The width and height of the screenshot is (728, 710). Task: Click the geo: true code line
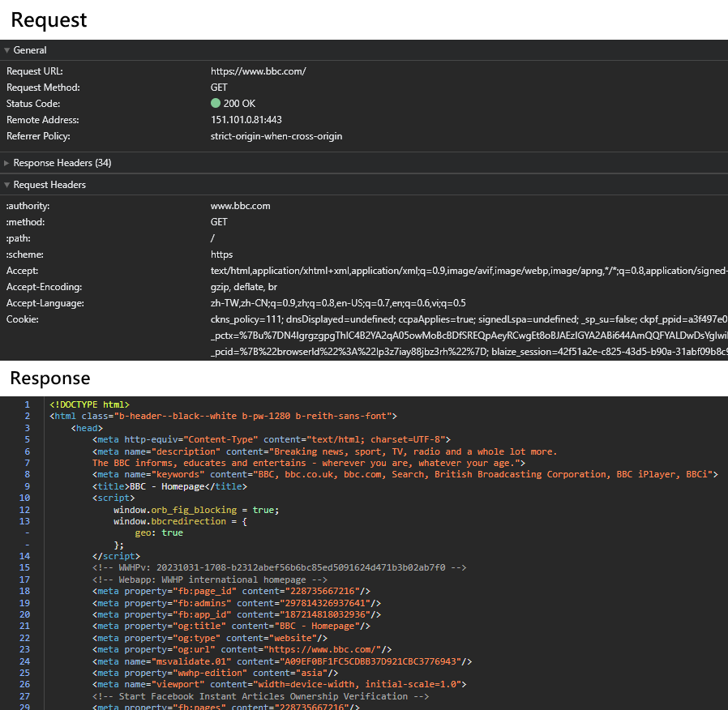[x=159, y=532]
